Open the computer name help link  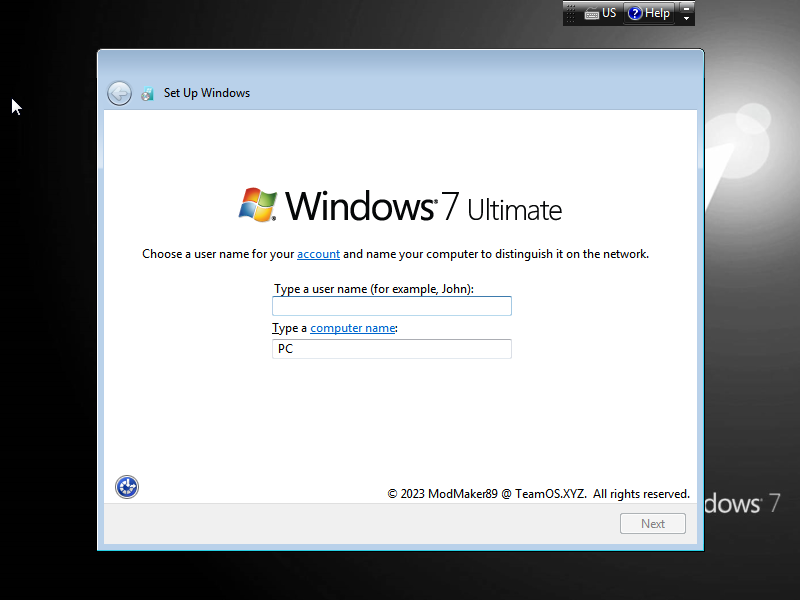353,328
